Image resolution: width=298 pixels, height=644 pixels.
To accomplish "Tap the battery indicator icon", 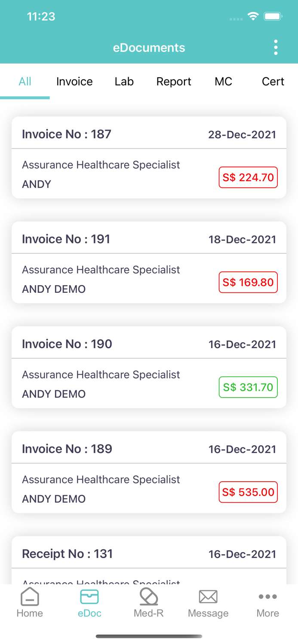I will tap(273, 16).
